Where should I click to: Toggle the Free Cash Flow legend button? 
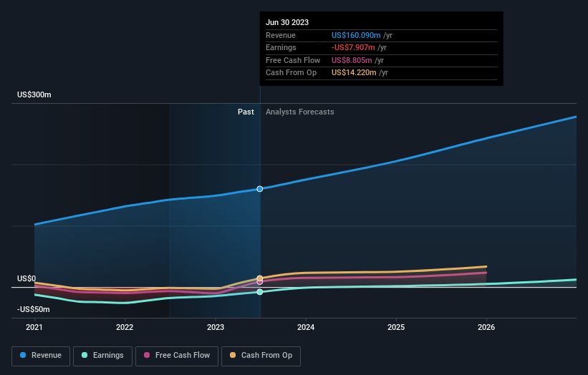(x=177, y=356)
